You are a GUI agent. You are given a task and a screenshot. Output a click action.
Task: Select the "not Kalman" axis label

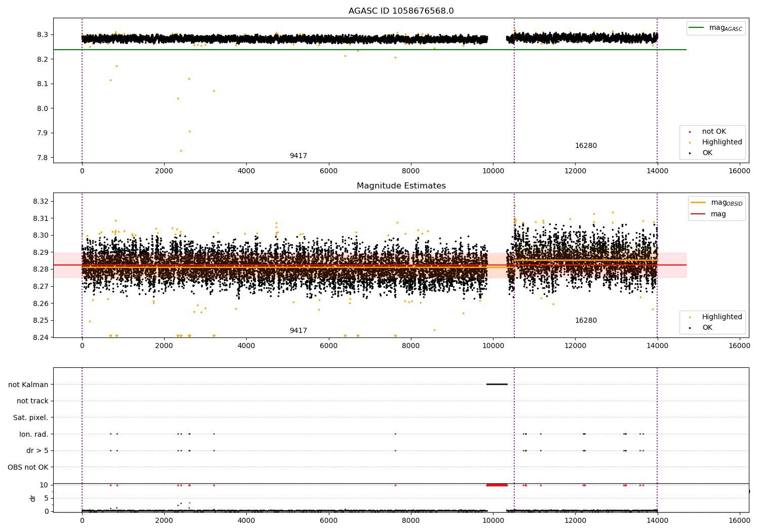pos(28,385)
